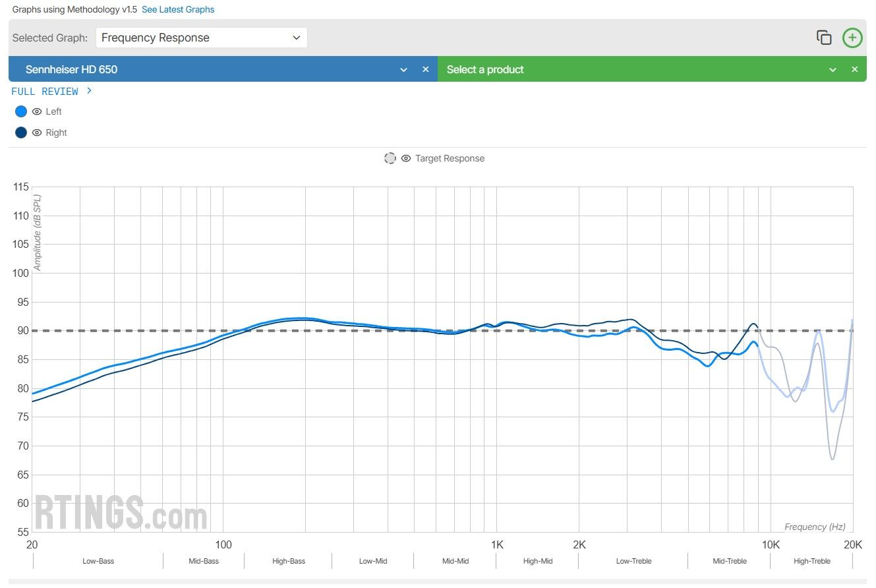Toggle visibility of the Left channel eye icon
The width and height of the screenshot is (876, 588).
(37, 111)
